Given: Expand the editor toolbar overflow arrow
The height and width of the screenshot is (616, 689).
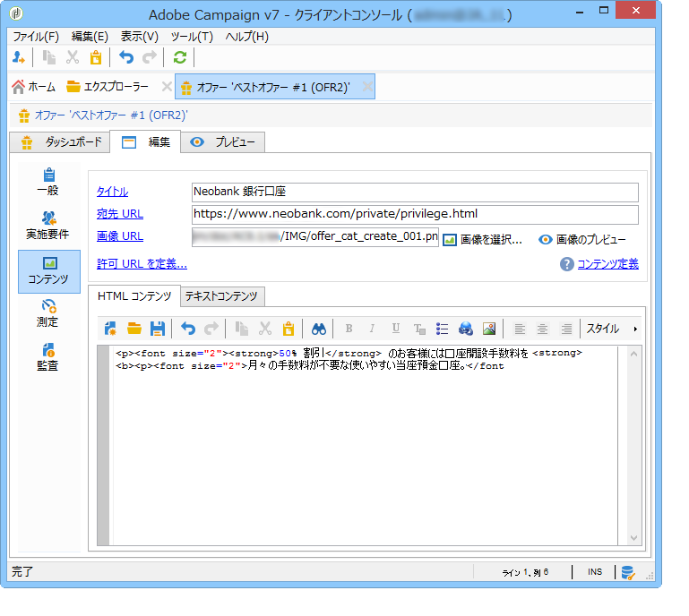Looking at the screenshot, I should (x=635, y=329).
